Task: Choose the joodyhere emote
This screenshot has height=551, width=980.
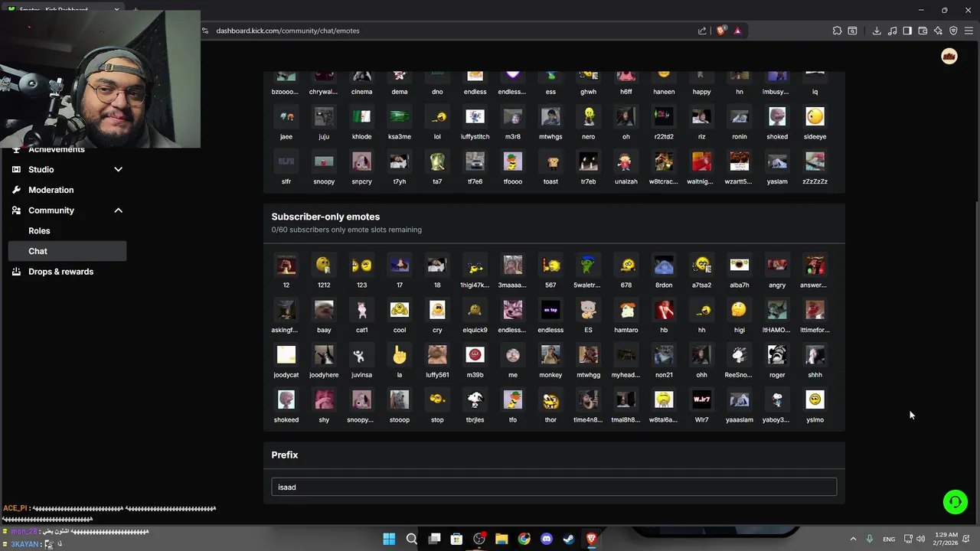Action: point(324,356)
